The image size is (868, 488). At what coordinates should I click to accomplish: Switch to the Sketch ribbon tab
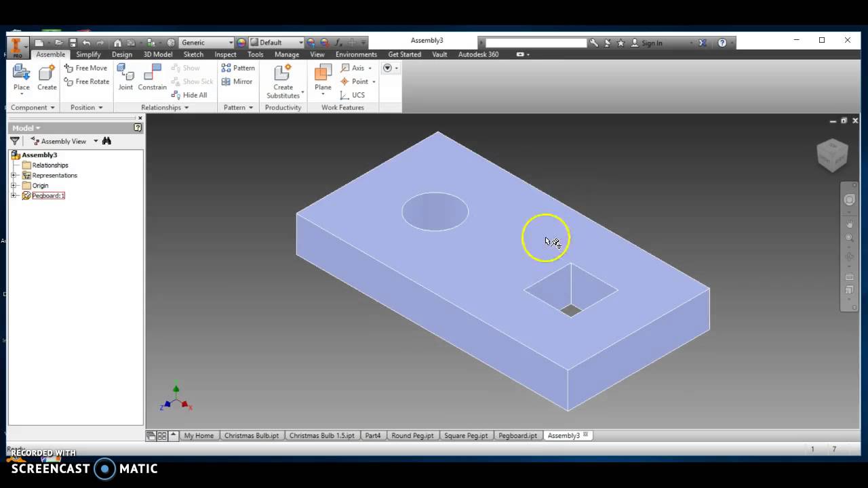tap(193, 54)
